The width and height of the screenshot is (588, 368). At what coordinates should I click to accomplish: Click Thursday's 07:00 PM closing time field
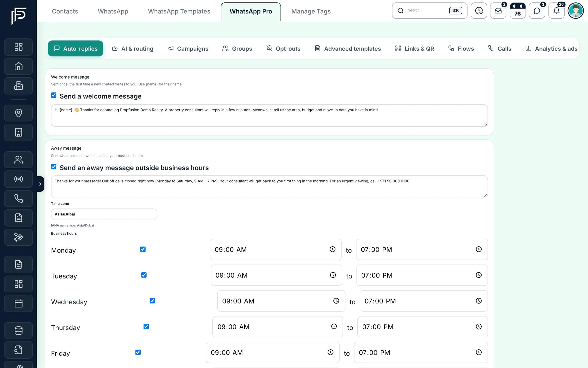pyautogui.click(x=422, y=327)
